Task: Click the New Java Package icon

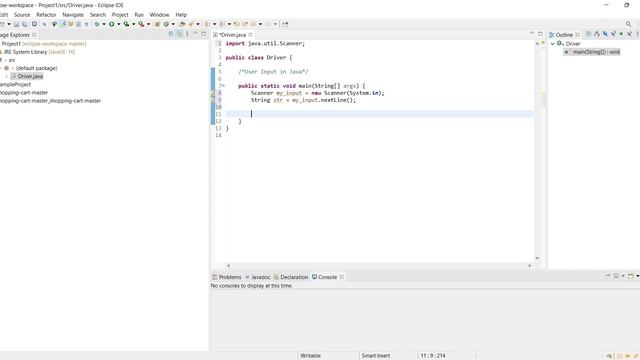Action: [157, 24]
